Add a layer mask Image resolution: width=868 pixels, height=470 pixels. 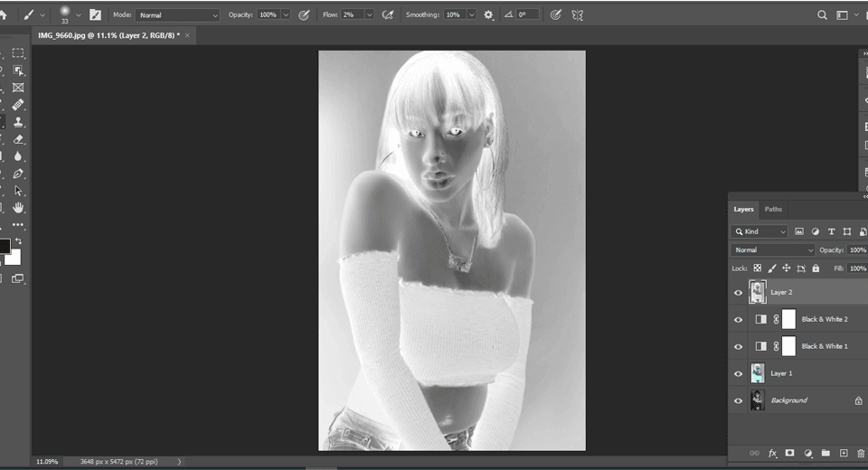(790, 453)
